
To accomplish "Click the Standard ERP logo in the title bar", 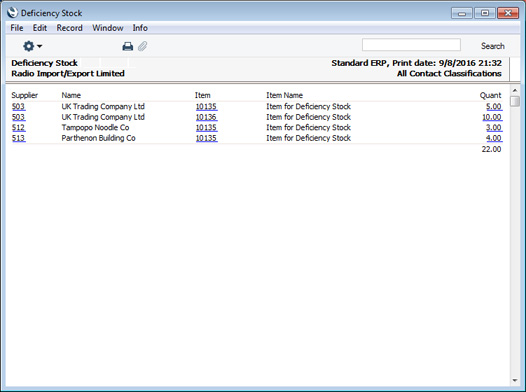I will click(12, 13).
